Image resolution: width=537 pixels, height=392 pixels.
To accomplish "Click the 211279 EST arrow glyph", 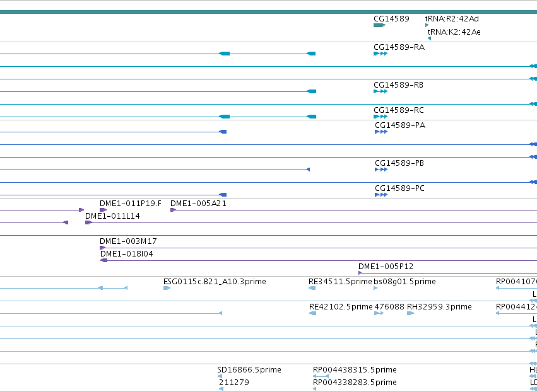I will coord(221,389).
